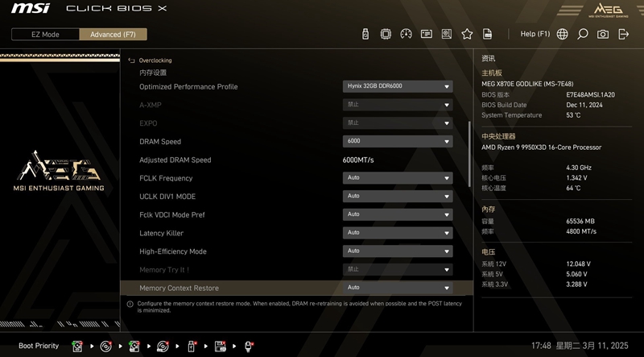644x357 pixels.
Task: Open search with the magnifier icon
Action: 582,35
